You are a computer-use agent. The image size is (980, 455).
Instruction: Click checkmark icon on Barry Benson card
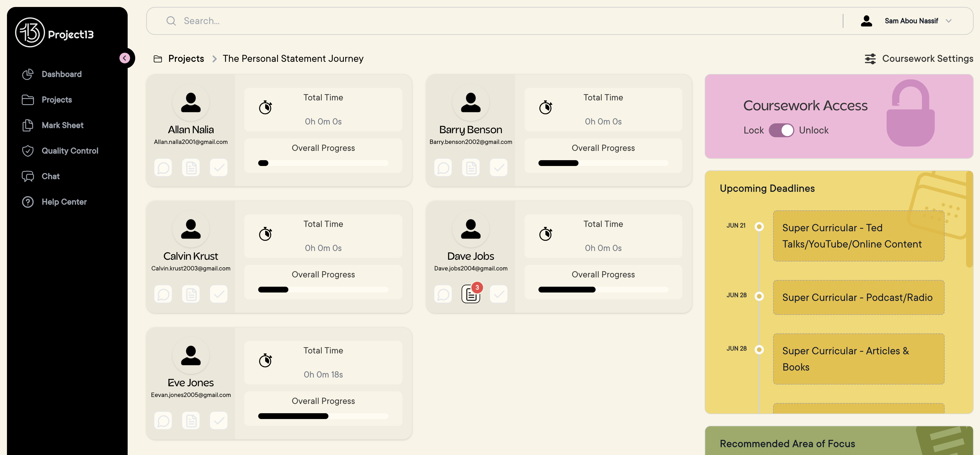pyautogui.click(x=499, y=167)
